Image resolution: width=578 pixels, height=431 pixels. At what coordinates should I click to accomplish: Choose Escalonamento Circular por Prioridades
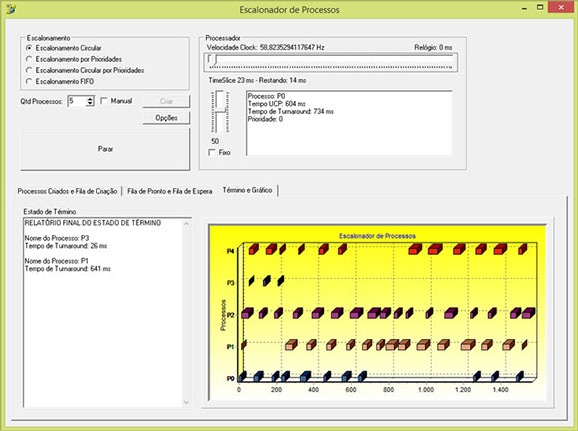pyautogui.click(x=29, y=70)
